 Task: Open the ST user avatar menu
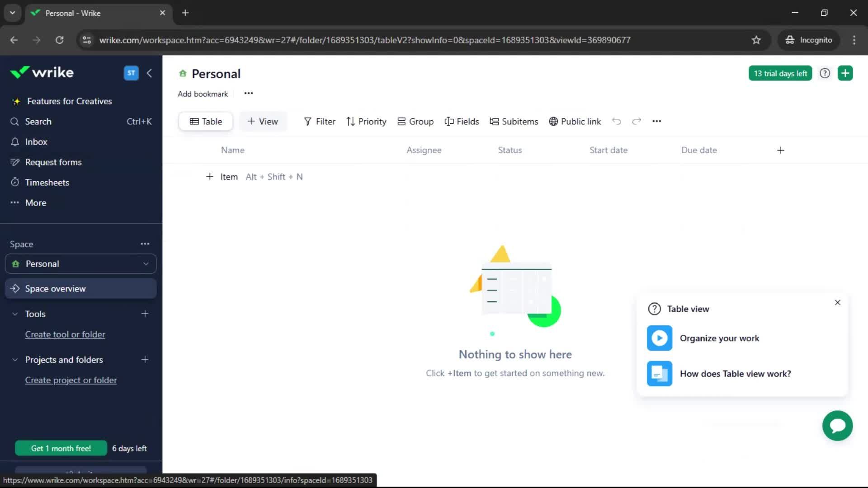pyautogui.click(x=131, y=73)
